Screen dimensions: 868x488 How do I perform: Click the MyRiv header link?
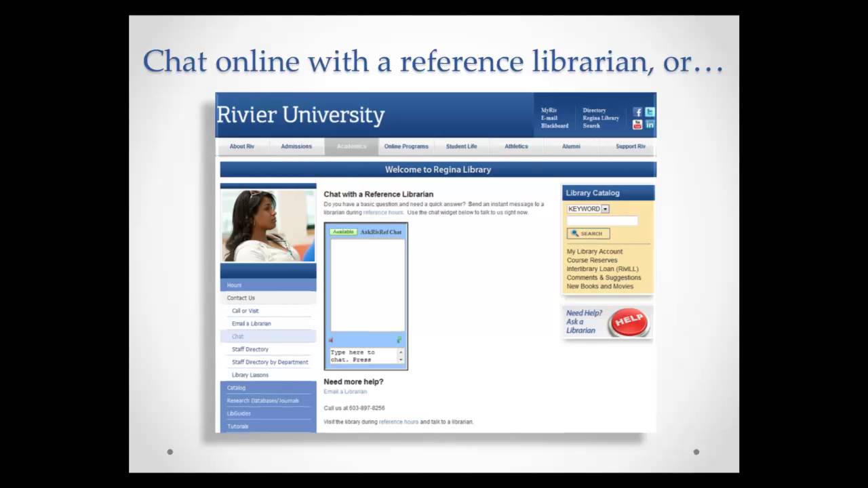point(549,110)
